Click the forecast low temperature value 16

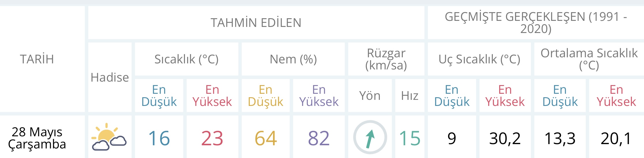click(159, 138)
